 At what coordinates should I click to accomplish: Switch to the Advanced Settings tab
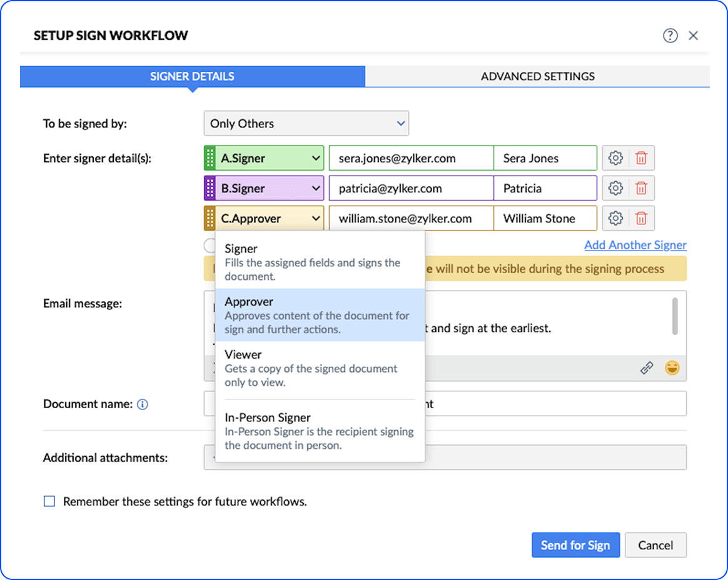(x=537, y=76)
